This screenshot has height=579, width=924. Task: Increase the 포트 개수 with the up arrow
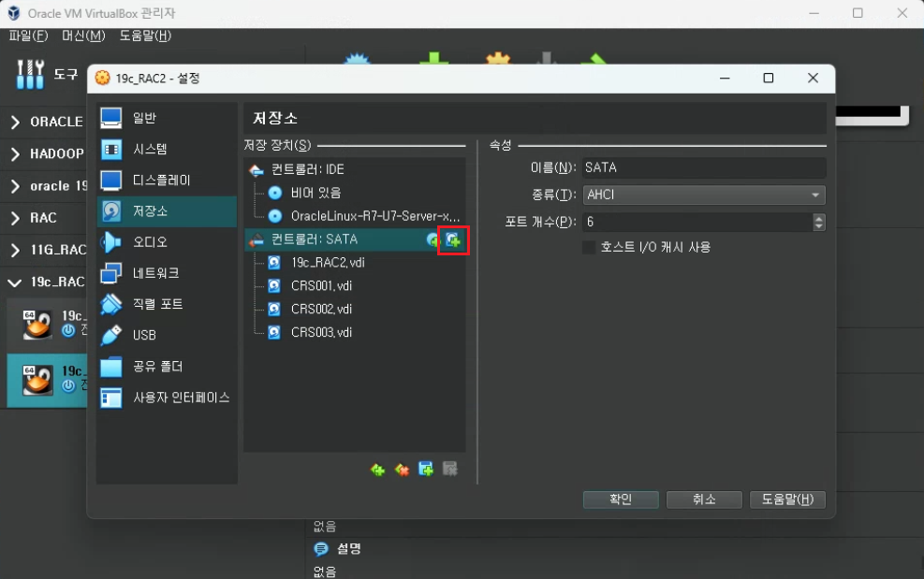tap(818, 218)
